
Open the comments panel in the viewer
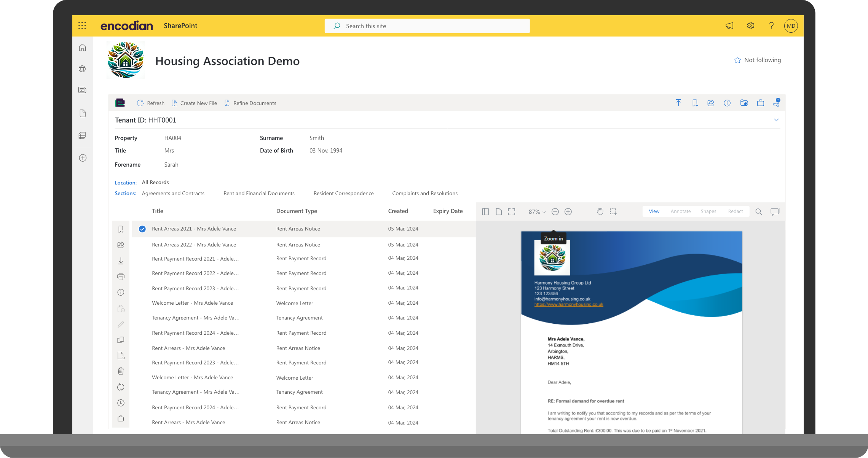[x=775, y=212]
